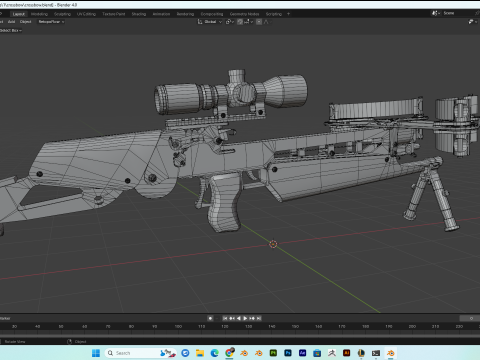Jump to the next keyframe

pos(252,318)
